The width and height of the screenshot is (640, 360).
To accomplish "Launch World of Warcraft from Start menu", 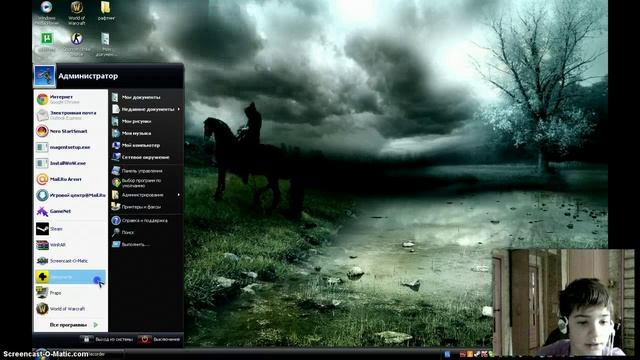I will coord(70,309).
